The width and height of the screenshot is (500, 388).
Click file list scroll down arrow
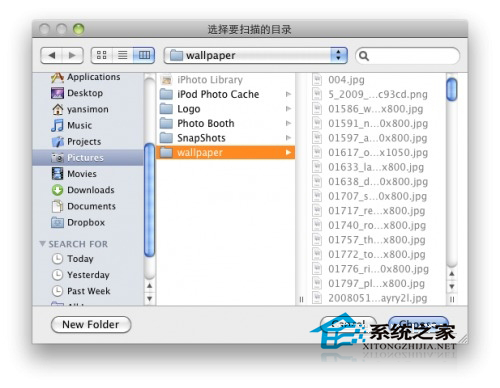(452, 286)
